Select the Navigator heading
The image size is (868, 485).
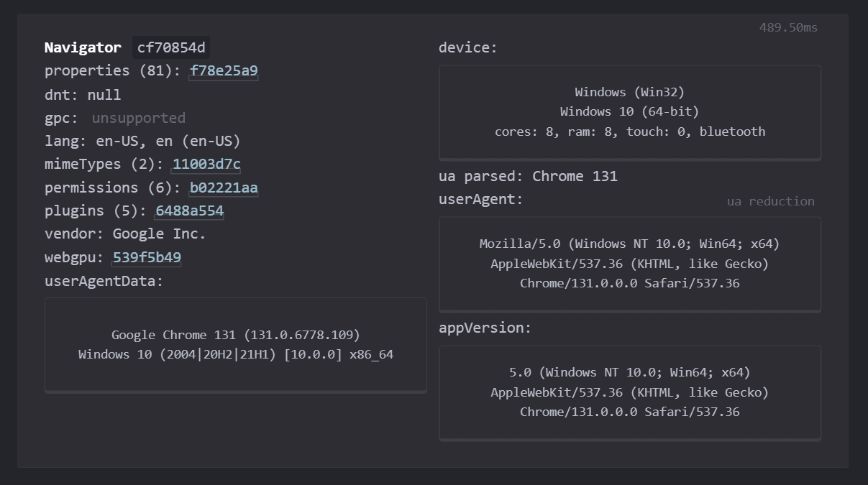[83, 48]
